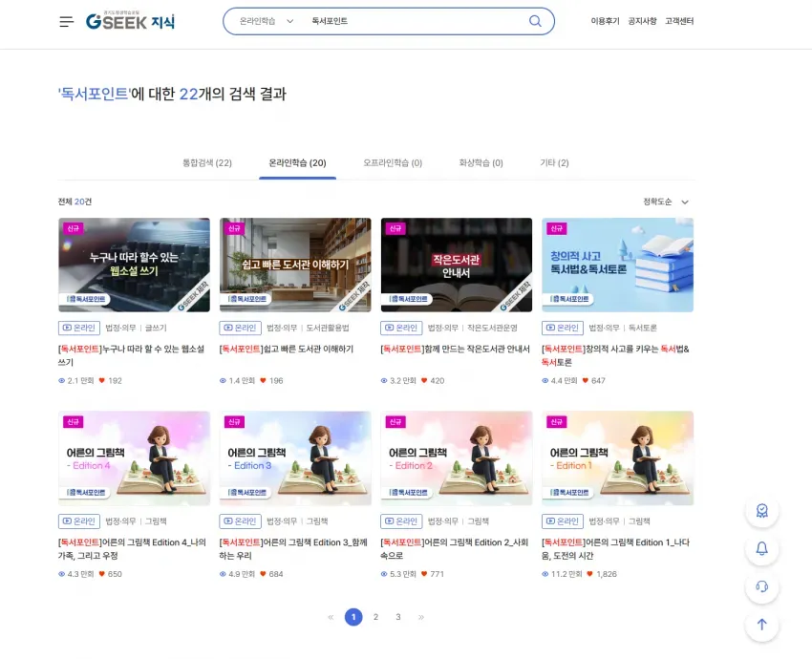Open the 창의적 사고 독서법&독서토론 thumbnail
Screen dimensions: 812x659
coord(617,266)
